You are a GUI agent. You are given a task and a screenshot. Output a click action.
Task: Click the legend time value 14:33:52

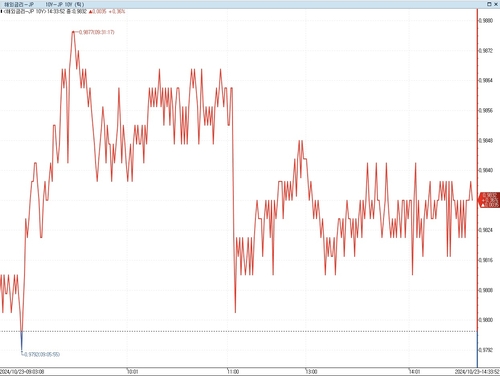coord(56,11)
